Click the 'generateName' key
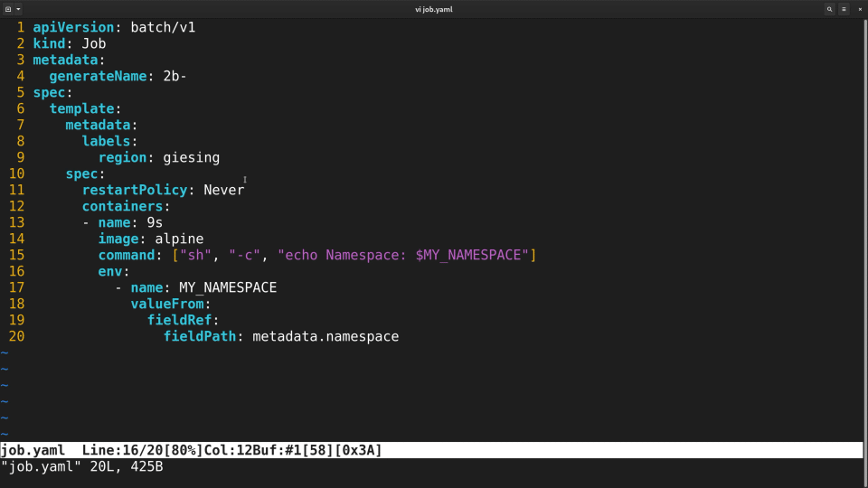Image resolution: width=868 pixels, height=488 pixels. pyautogui.click(x=98, y=76)
